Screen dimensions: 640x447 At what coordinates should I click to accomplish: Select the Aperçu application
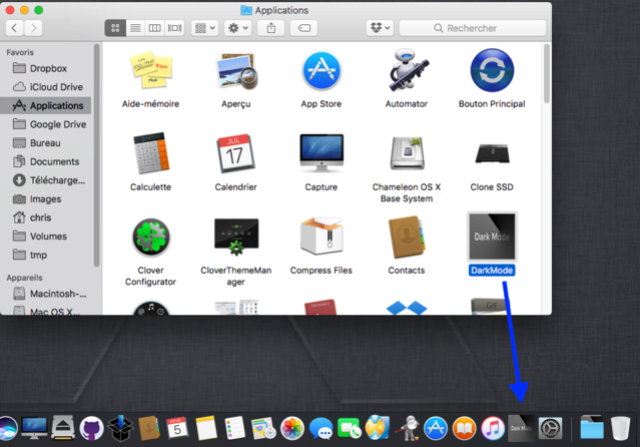point(236,71)
